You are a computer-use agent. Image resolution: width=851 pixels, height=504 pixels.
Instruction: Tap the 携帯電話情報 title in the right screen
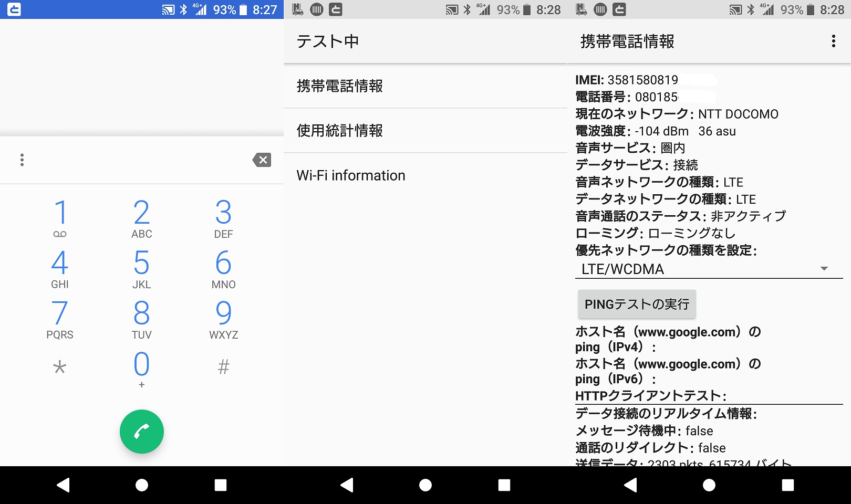627,41
